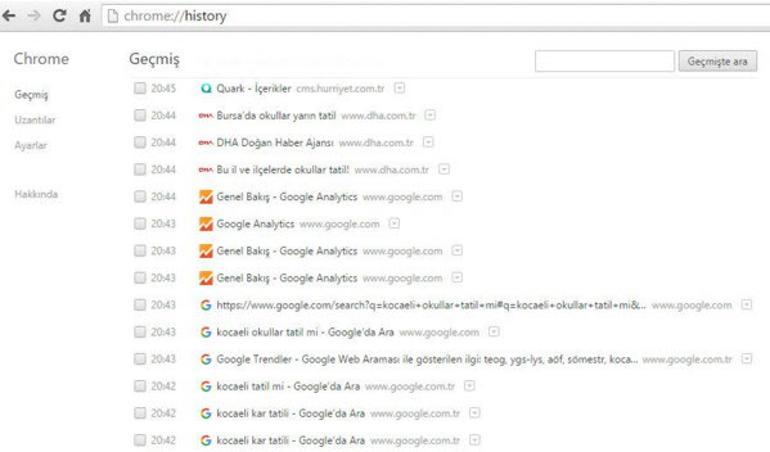The image size is (770, 452).
Task: Click the Google Analytics icon at 20:44 entry
Action: click(x=207, y=197)
